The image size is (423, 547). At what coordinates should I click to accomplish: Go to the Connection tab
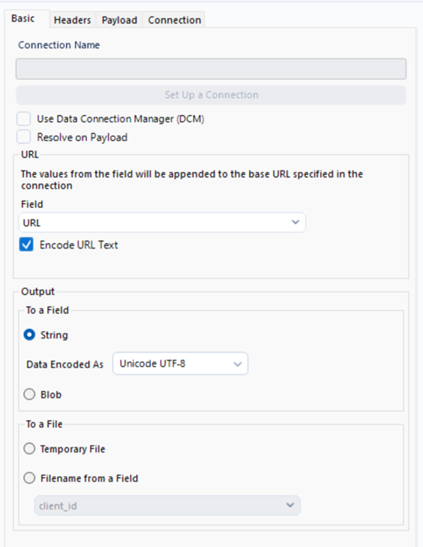click(174, 20)
